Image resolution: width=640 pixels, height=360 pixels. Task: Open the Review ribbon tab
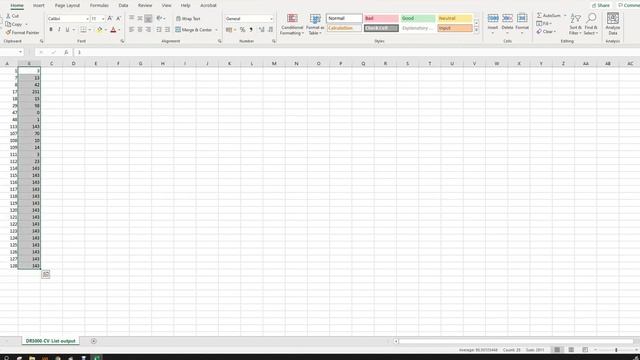click(x=145, y=5)
